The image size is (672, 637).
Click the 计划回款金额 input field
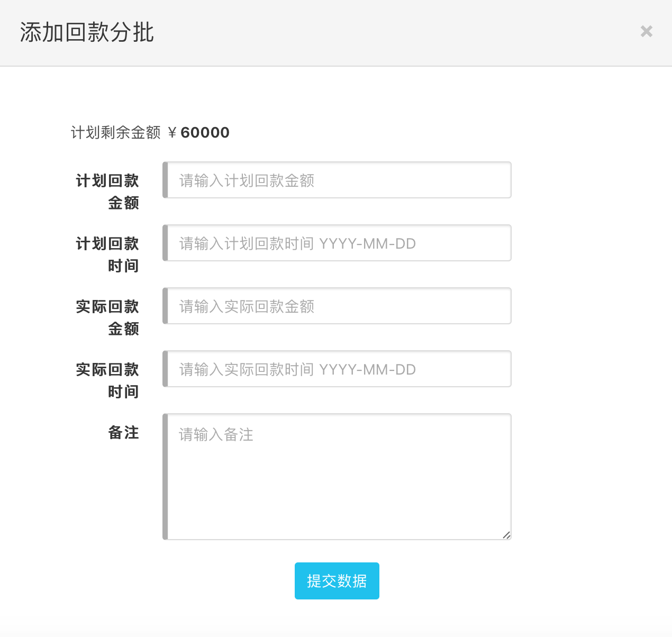pos(339,180)
